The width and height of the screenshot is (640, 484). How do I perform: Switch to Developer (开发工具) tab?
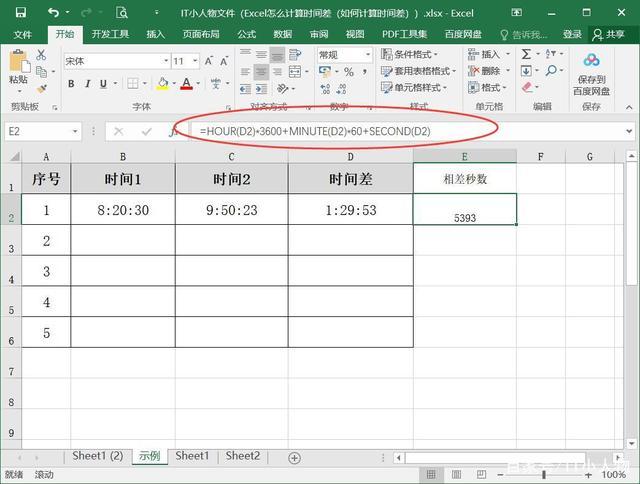click(x=110, y=34)
